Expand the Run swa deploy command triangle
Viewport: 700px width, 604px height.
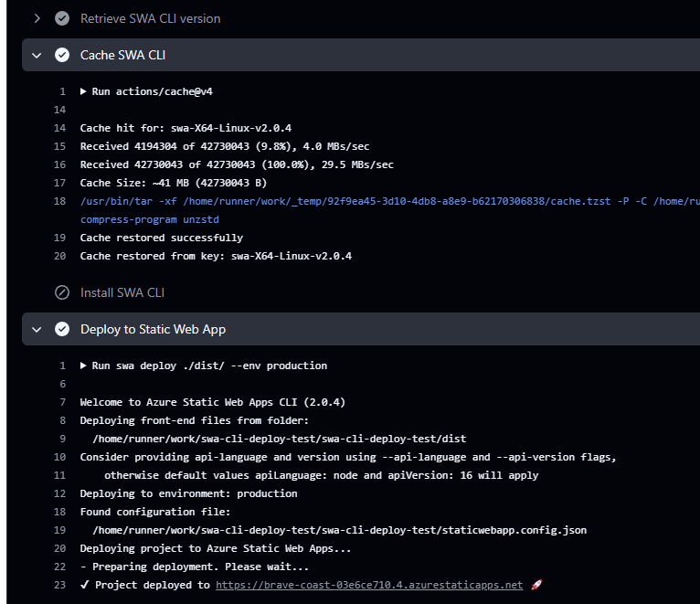83,366
